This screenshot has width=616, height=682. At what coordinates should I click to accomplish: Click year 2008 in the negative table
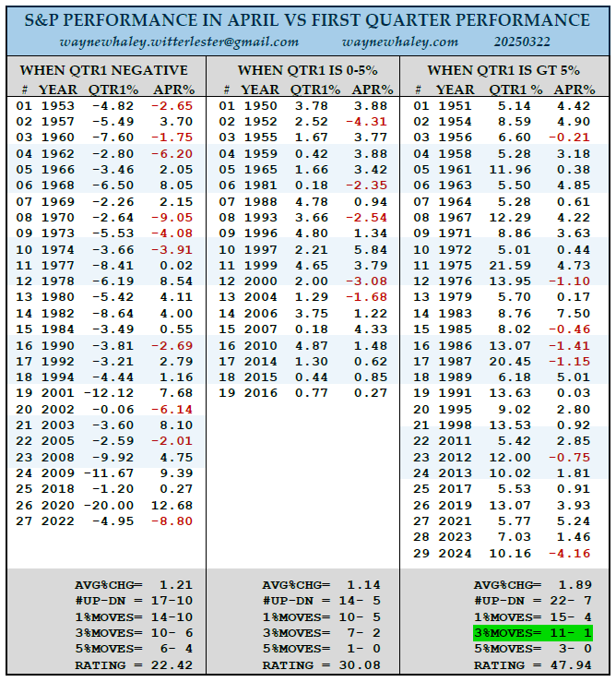click(58, 458)
